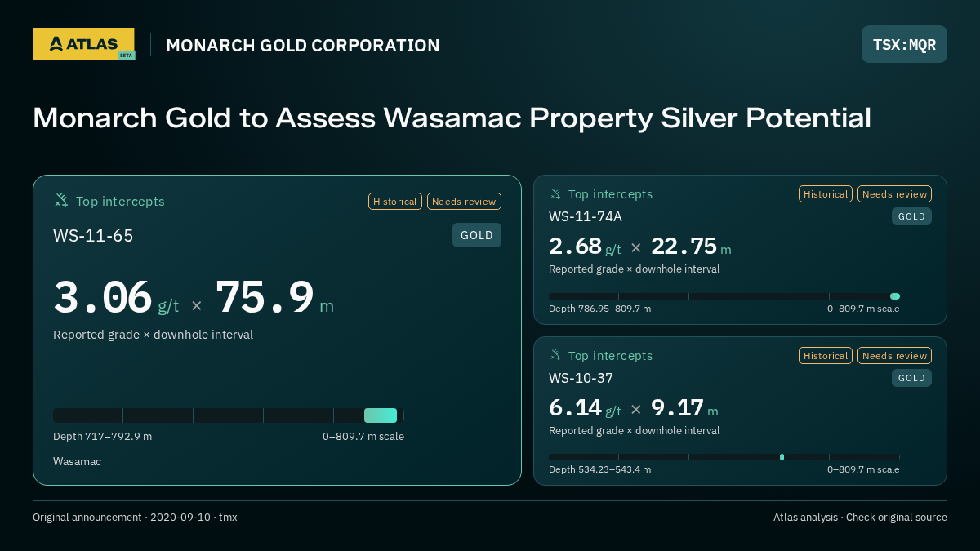The image size is (980, 551).
Task: Click the 6.14 g/t grade value
Action: pos(585,407)
